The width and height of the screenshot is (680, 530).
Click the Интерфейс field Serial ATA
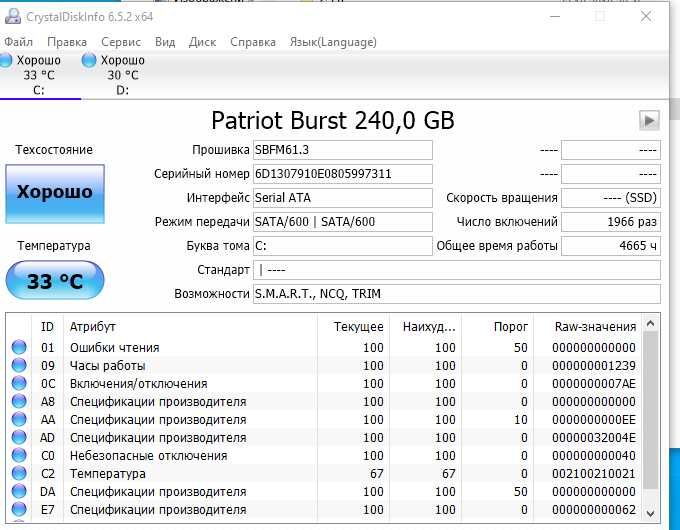tap(343, 198)
